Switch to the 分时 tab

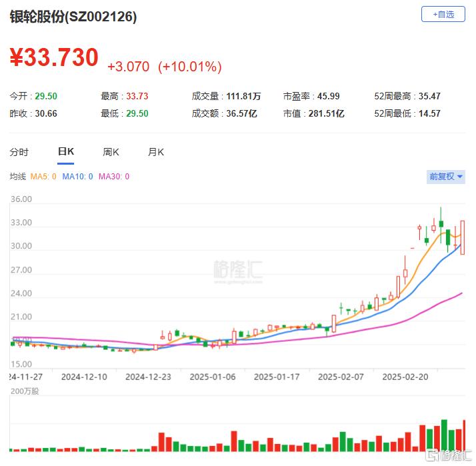[19, 152]
